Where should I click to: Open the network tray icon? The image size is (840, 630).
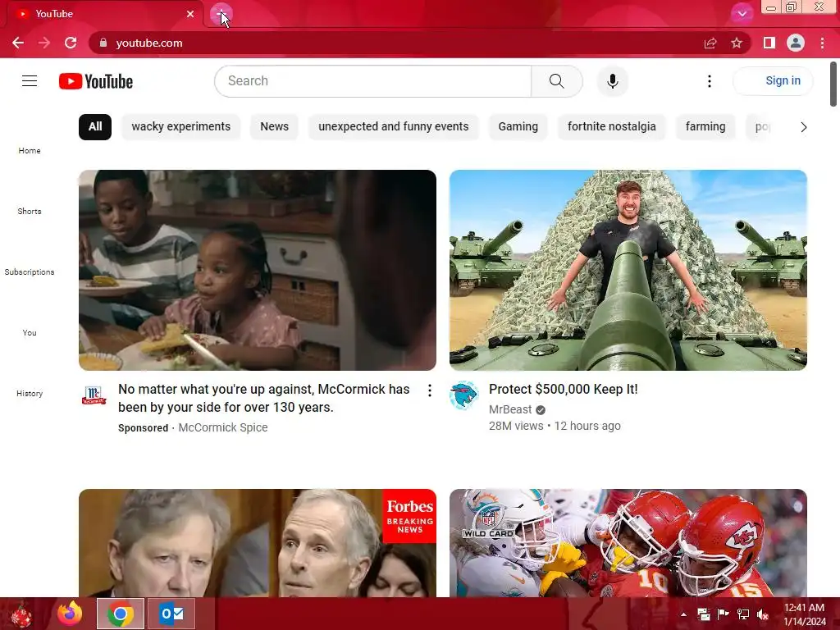[742, 614]
